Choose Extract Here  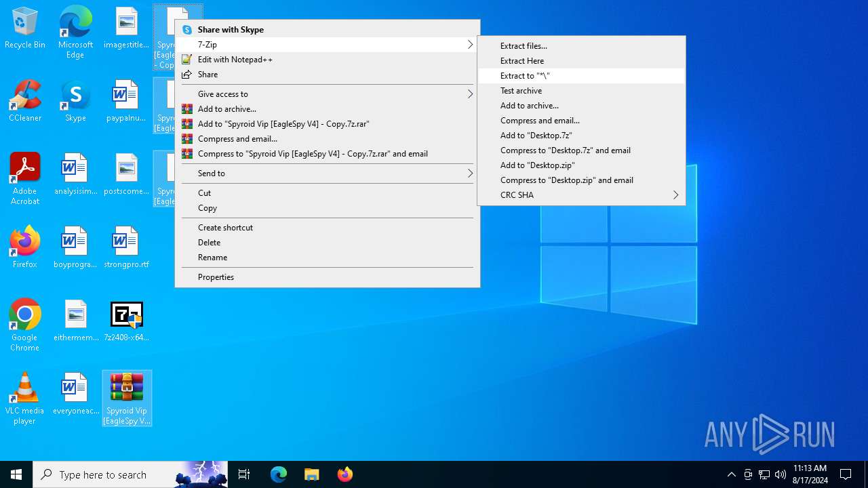[581, 61]
